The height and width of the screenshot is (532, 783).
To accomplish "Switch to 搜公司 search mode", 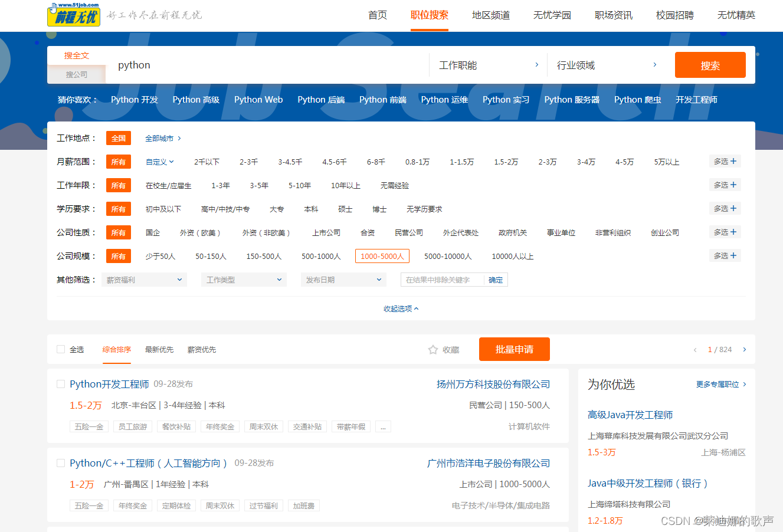I will pos(77,74).
